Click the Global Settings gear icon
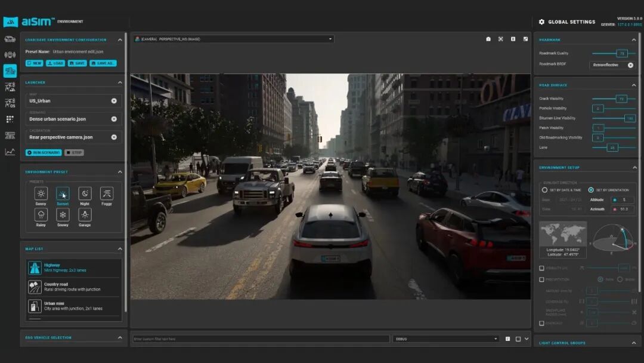Image resolution: width=644 pixels, height=363 pixels. pos(541,21)
